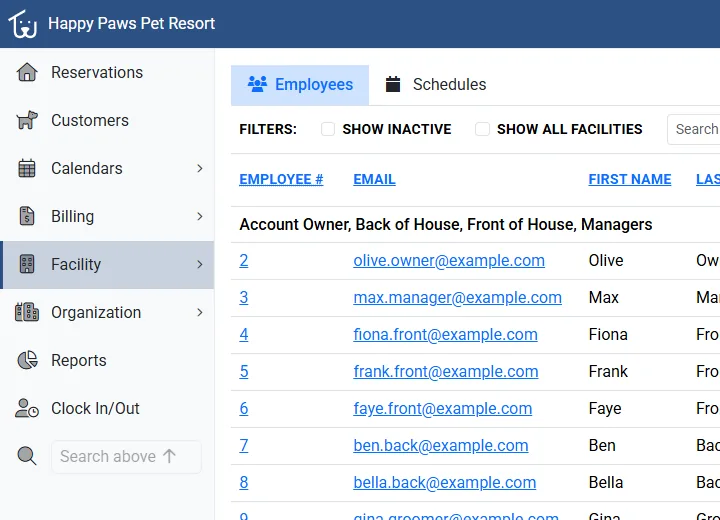Viewport: 720px width, 520px height.
Task: Click first name Ben cell
Action: point(602,446)
